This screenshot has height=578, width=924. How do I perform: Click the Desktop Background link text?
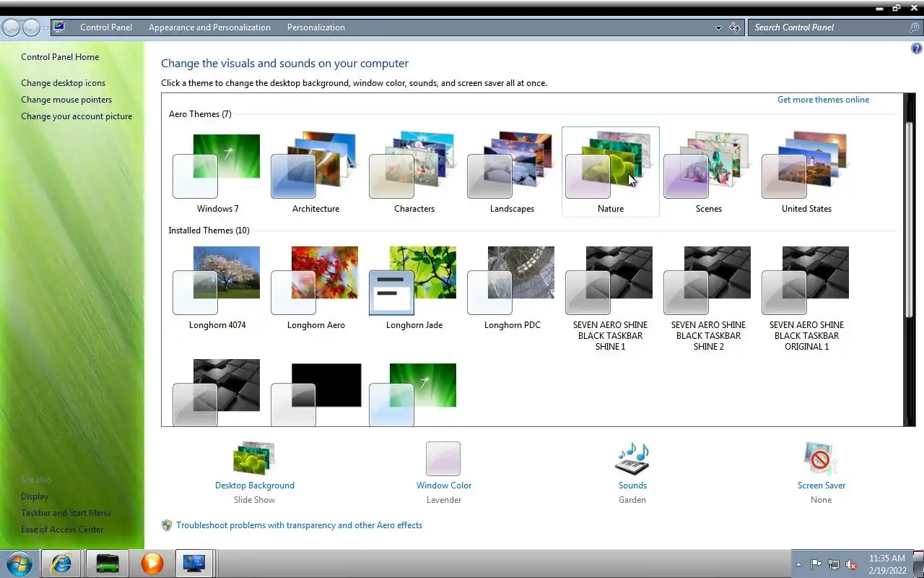(x=255, y=486)
